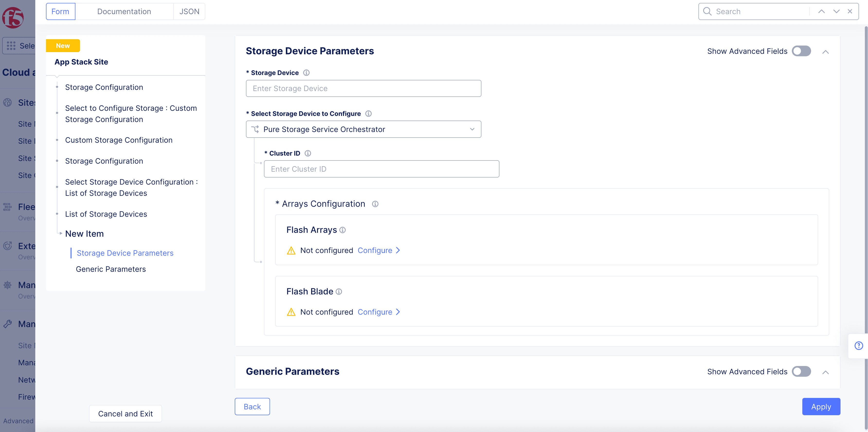Viewport: 868px width, 432px height.
Task: Select Generic Parameters in the side navigation
Action: click(110, 269)
